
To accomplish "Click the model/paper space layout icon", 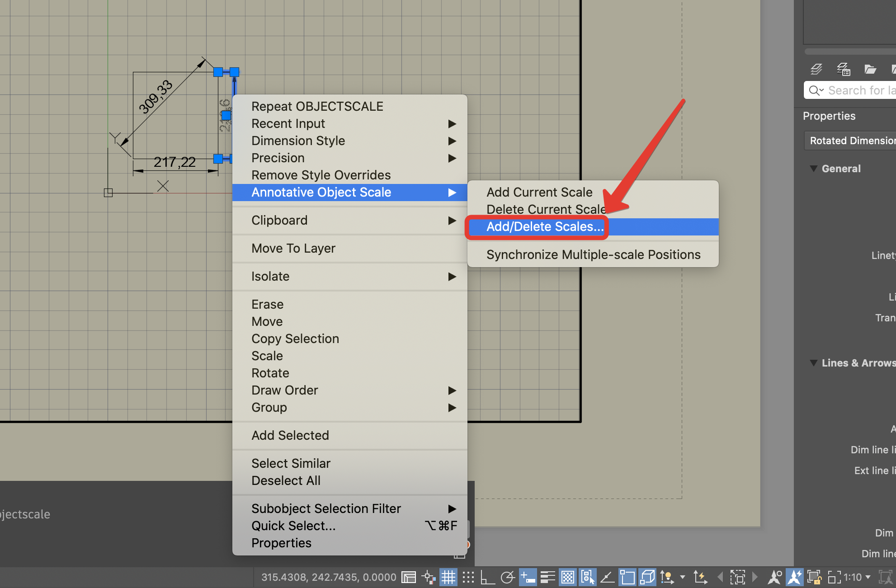I will (x=409, y=577).
